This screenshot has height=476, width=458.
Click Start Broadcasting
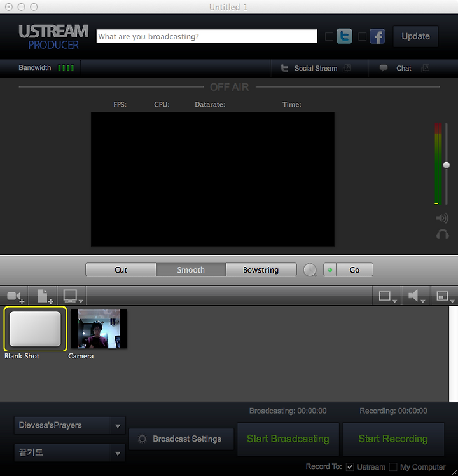(288, 439)
